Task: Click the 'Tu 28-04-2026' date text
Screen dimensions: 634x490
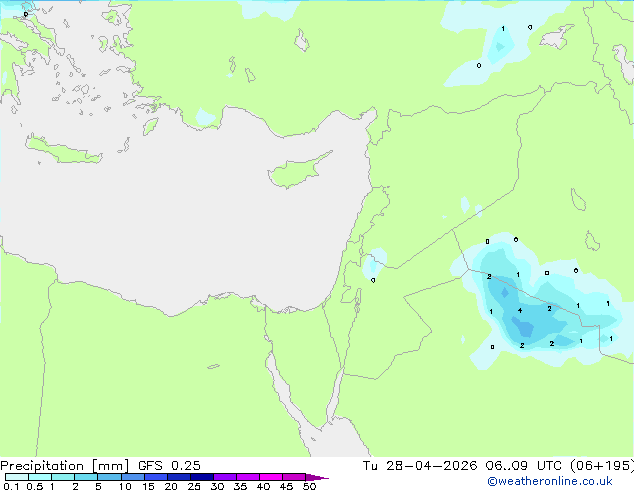Action: click(x=420, y=466)
